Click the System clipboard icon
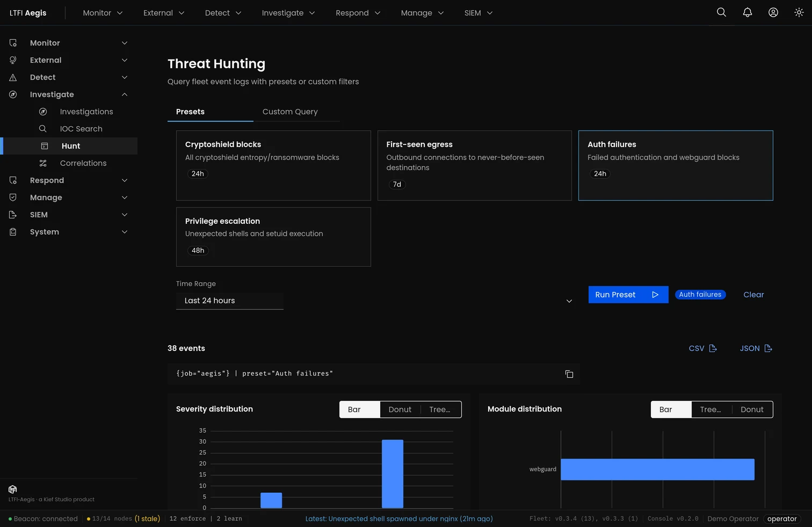This screenshot has width=812, height=527. pyautogui.click(x=13, y=232)
